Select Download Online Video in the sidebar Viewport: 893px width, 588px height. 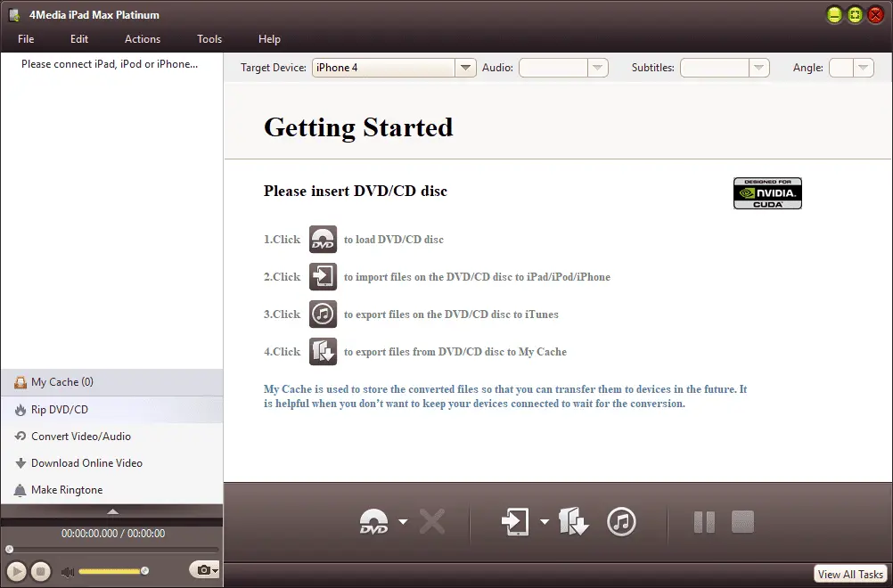(111, 462)
